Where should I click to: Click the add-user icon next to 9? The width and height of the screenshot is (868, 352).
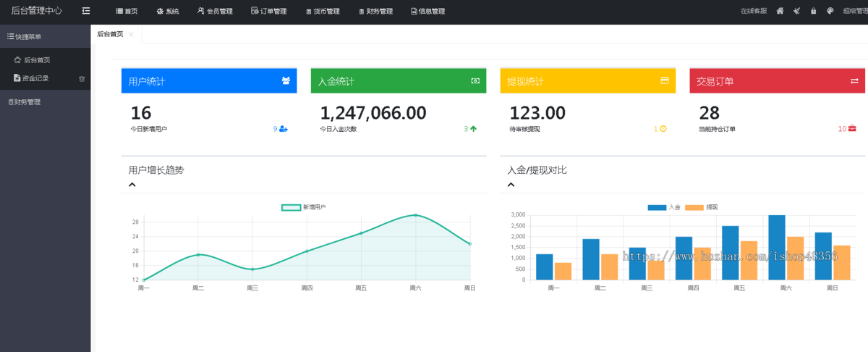[x=284, y=129]
